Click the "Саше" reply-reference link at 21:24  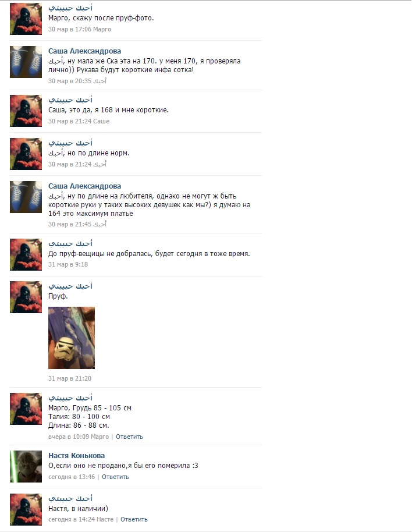coord(101,121)
